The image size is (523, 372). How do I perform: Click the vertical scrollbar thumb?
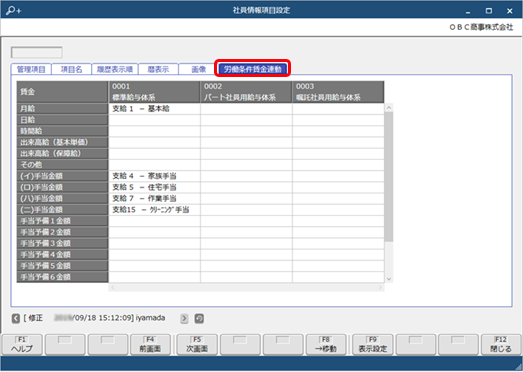pos(389,176)
